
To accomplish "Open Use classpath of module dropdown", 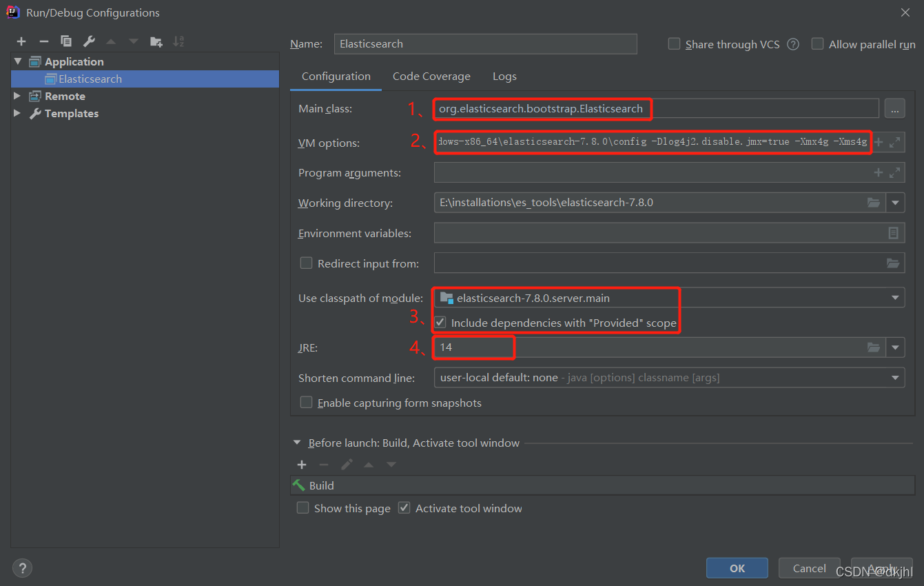I will click(x=896, y=298).
